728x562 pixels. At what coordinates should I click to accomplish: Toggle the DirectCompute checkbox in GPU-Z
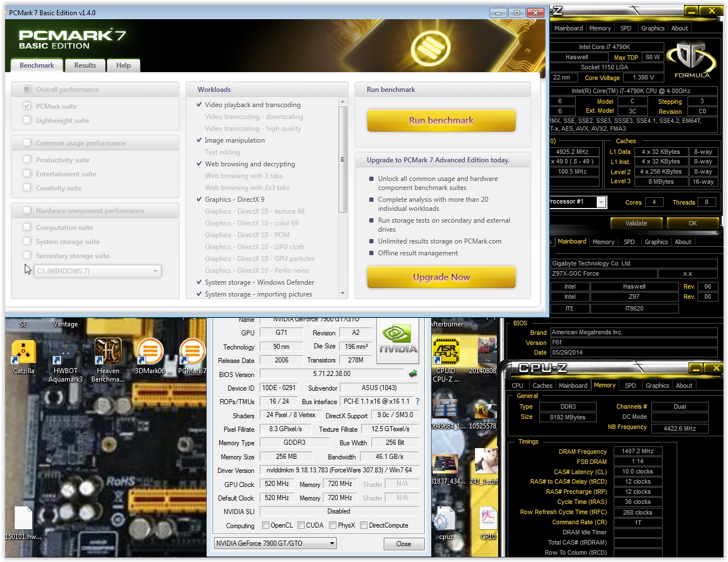tap(364, 525)
